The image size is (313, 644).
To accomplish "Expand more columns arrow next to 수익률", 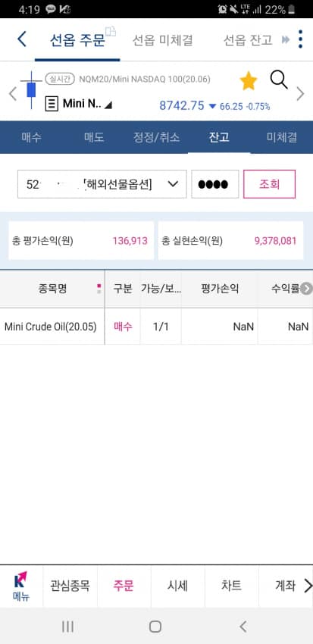I will coord(306,289).
